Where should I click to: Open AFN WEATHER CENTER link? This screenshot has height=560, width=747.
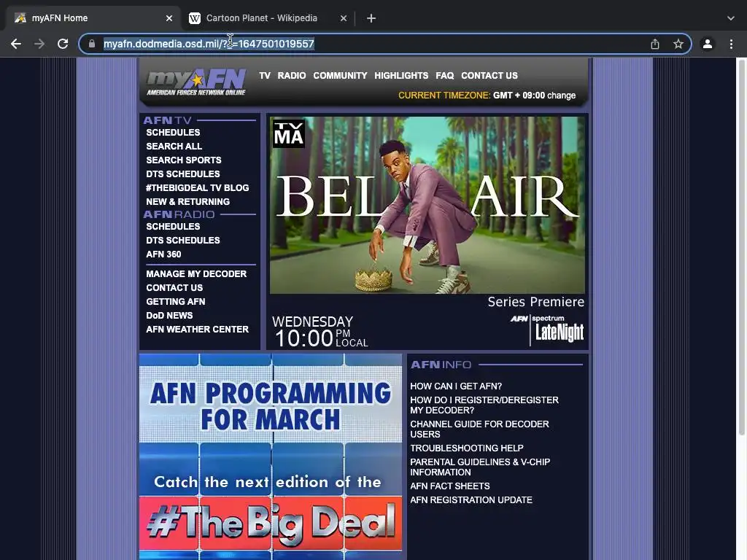pos(197,329)
